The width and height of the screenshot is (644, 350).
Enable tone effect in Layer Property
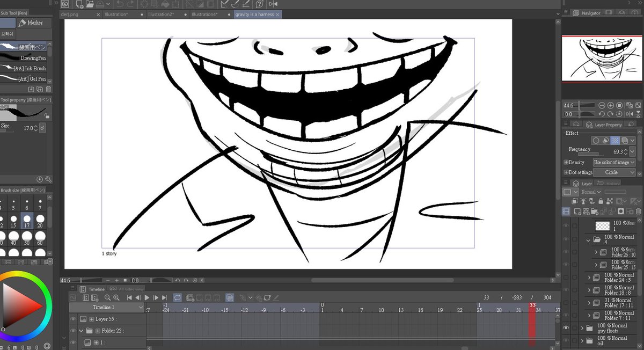coord(615,140)
